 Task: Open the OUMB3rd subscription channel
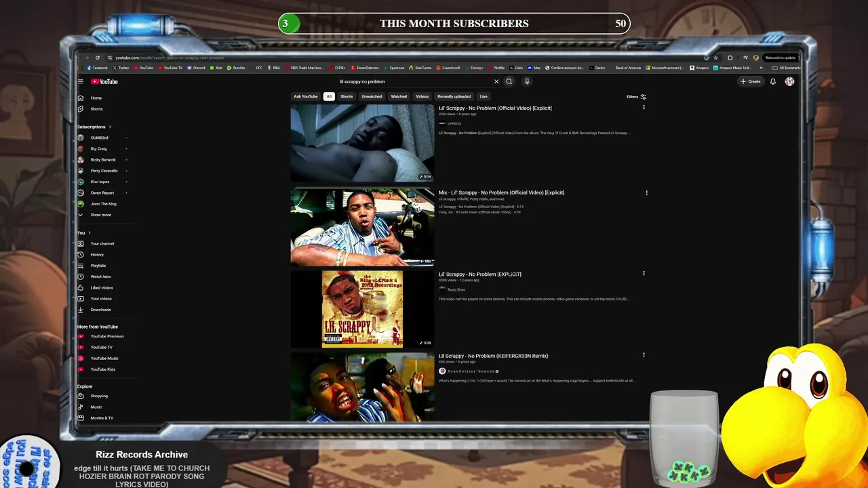coord(99,138)
